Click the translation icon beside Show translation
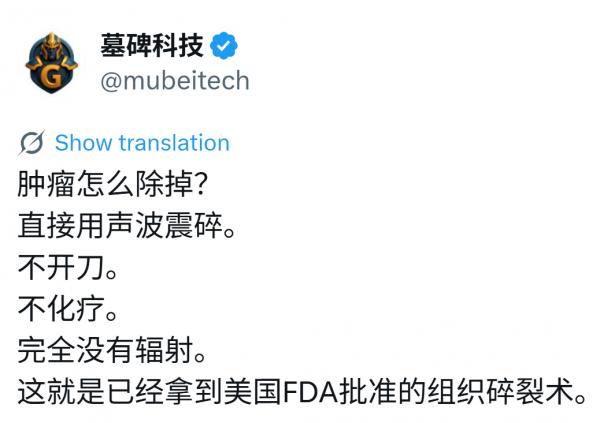This screenshot has height=423, width=600. (x=32, y=143)
